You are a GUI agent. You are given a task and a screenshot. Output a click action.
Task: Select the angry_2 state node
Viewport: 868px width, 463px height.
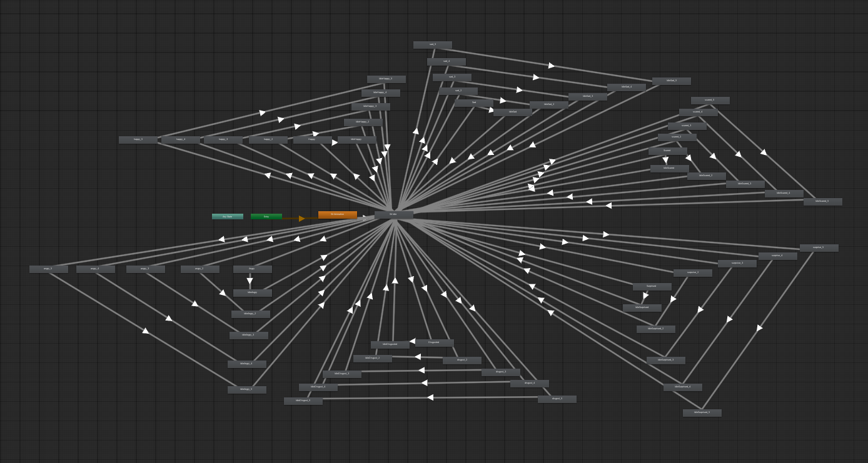(x=200, y=269)
